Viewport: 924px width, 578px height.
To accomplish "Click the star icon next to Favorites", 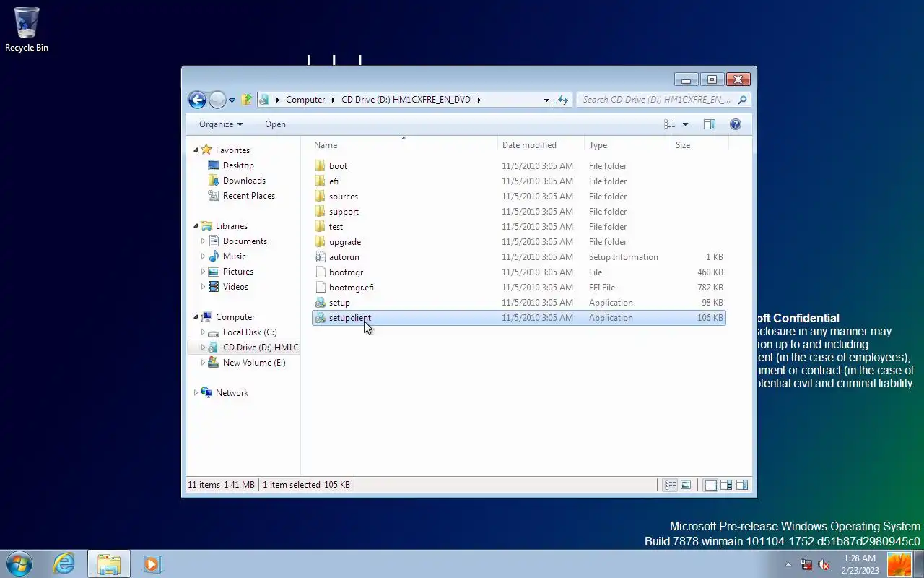I will [206, 150].
